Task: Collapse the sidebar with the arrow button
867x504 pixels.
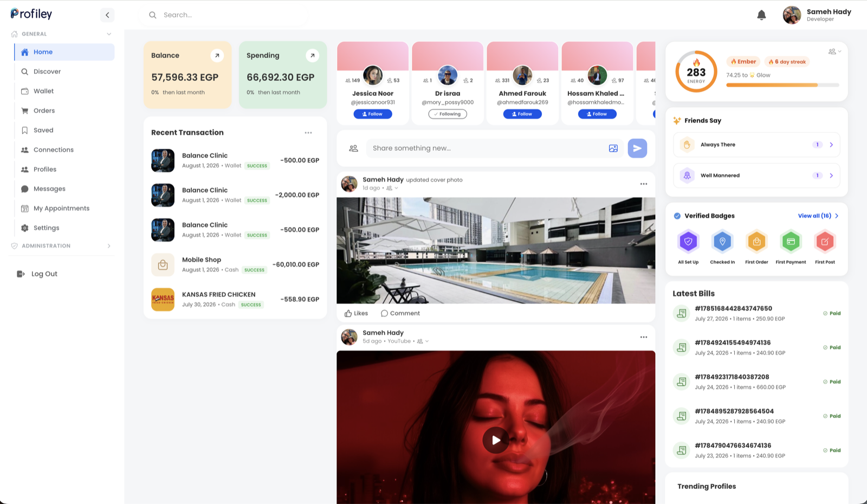Action: [107, 15]
